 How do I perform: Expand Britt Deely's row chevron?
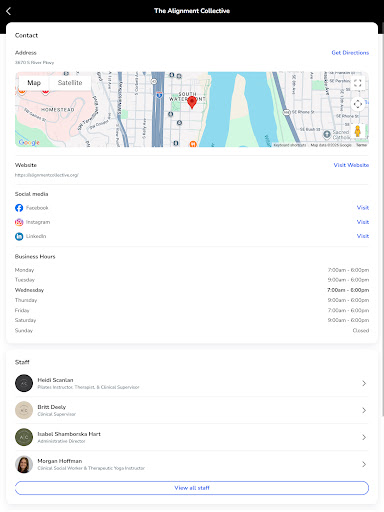point(364,410)
